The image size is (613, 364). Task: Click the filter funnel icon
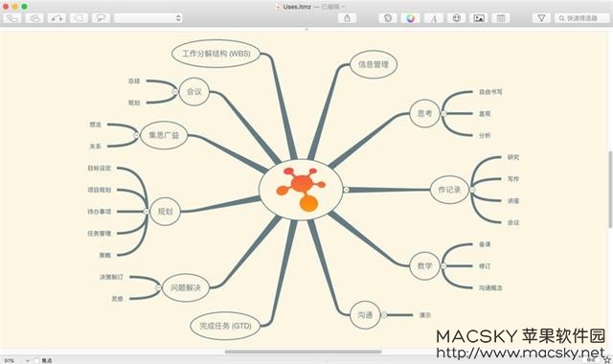(541, 18)
